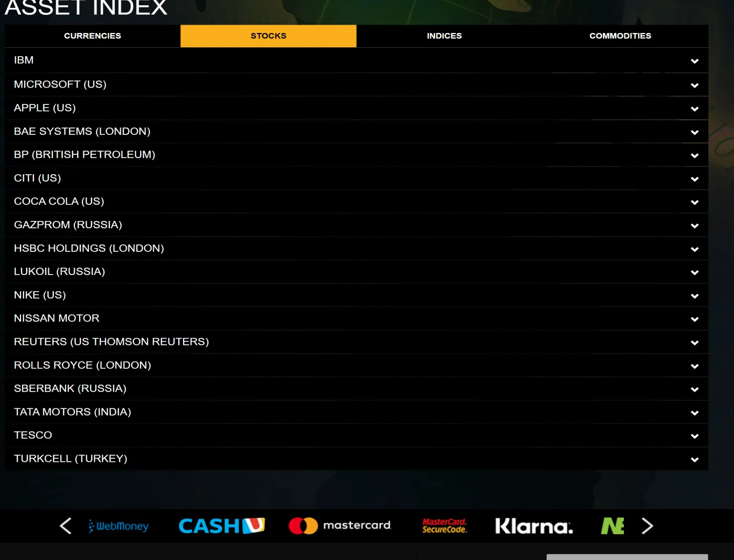Select the Stocks tab
734x560 pixels.
[x=269, y=36]
